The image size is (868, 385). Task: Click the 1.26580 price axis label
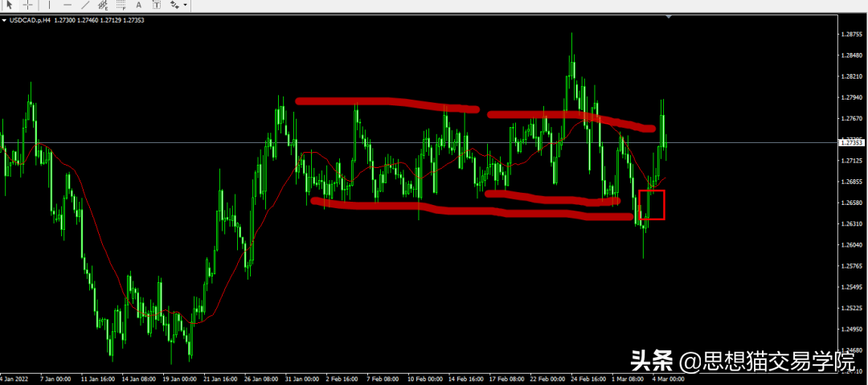pyautogui.click(x=851, y=203)
